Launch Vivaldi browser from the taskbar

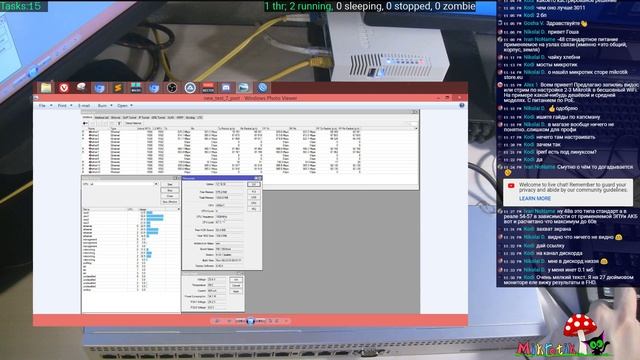tap(64, 88)
